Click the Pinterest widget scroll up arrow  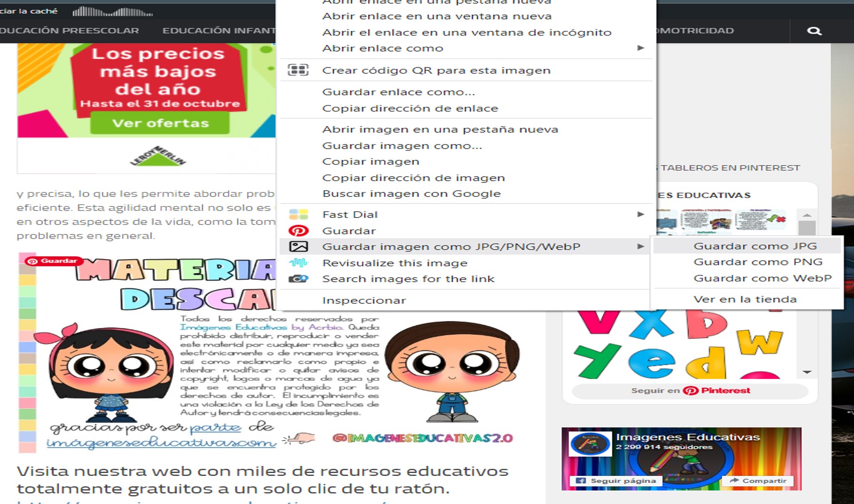click(x=807, y=215)
